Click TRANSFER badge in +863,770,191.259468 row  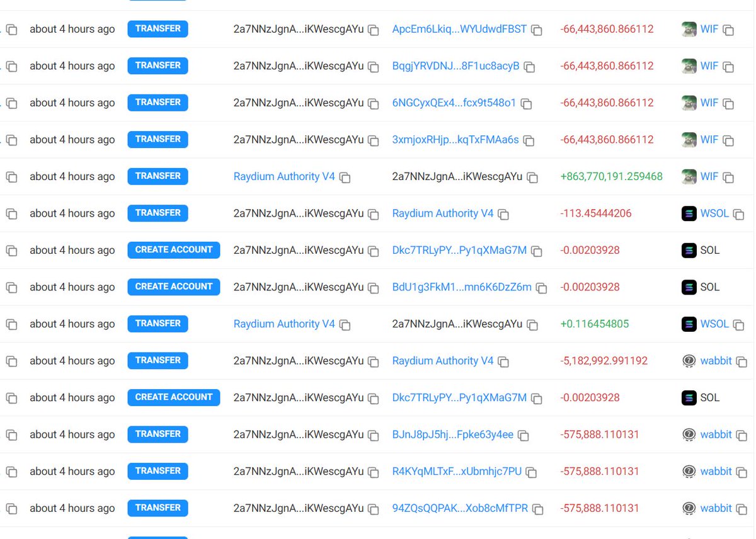click(157, 176)
